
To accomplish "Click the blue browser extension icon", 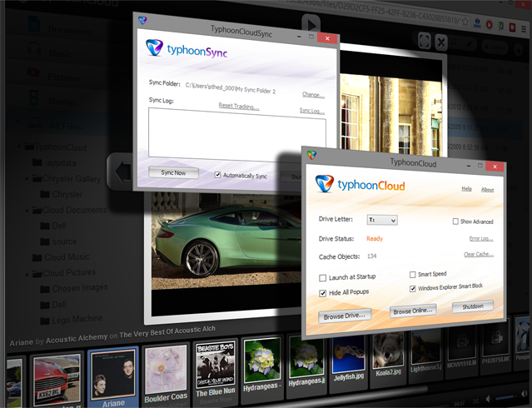I will [x=477, y=22].
